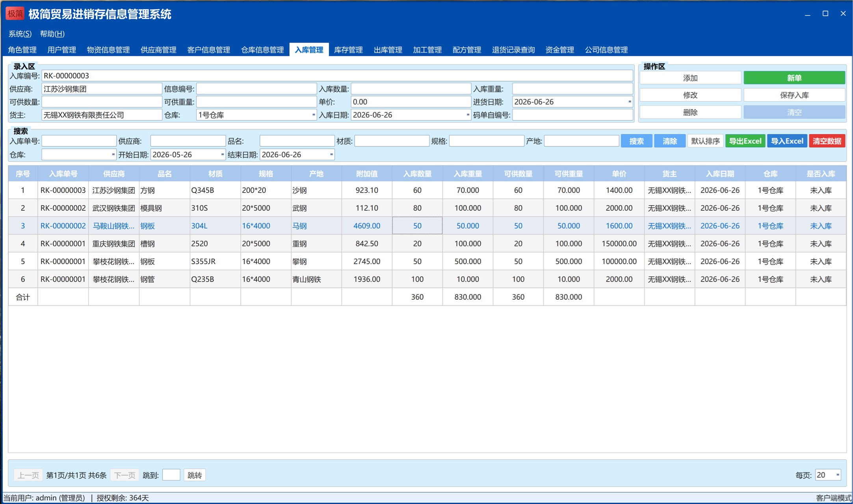The width and height of the screenshot is (853, 504).
Task: Click the 清除 search filter button
Action: point(670,141)
